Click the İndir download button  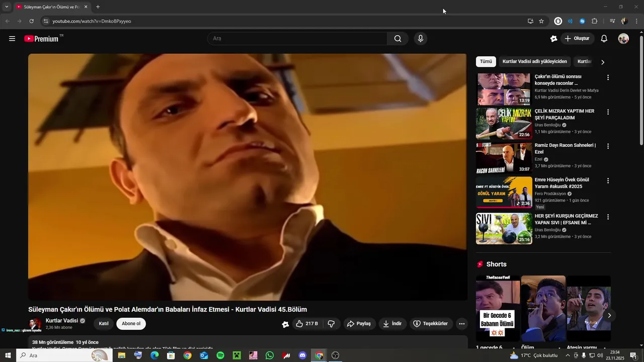click(392, 324)
